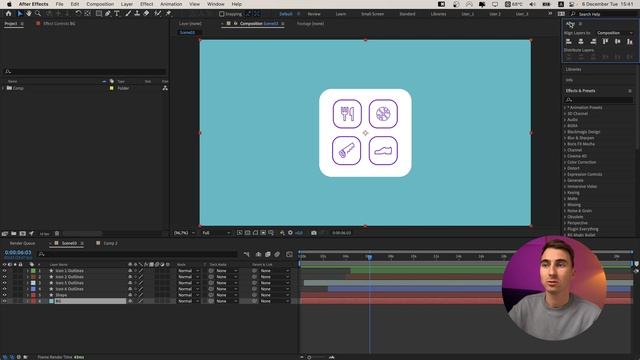This screenshot has height=360, width=640.
Task: Select the Zoom magnifier tool
Action: click(38, 13)
